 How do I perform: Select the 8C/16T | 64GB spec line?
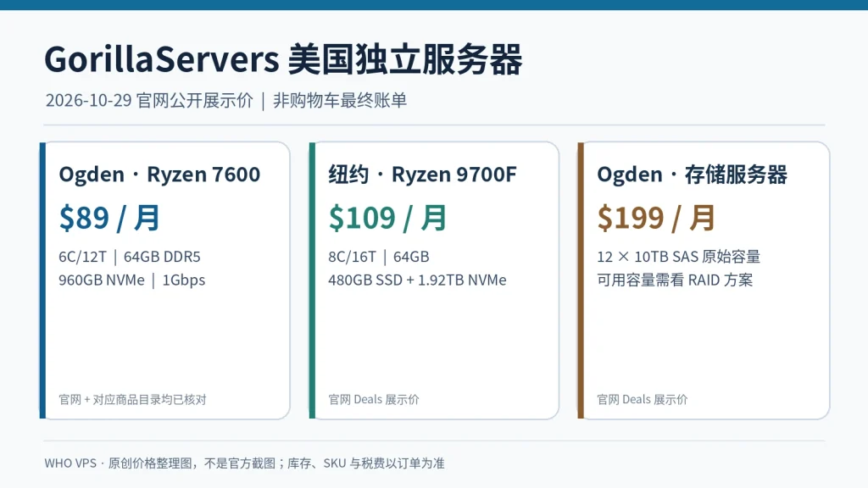click(x=379, y=257)
